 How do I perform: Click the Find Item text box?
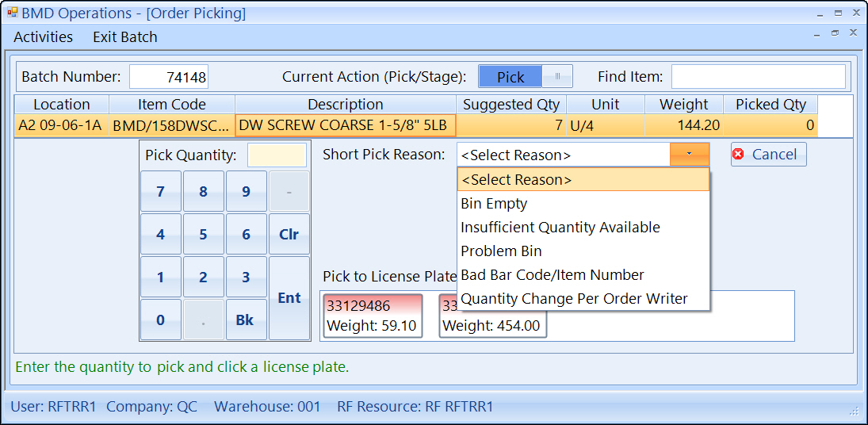click(758, 77)
